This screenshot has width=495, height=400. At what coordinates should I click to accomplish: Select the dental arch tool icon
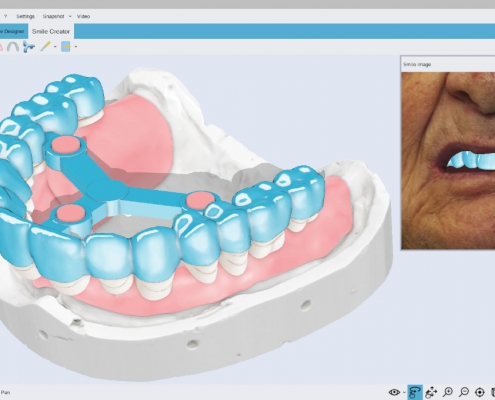coord(12,47)
